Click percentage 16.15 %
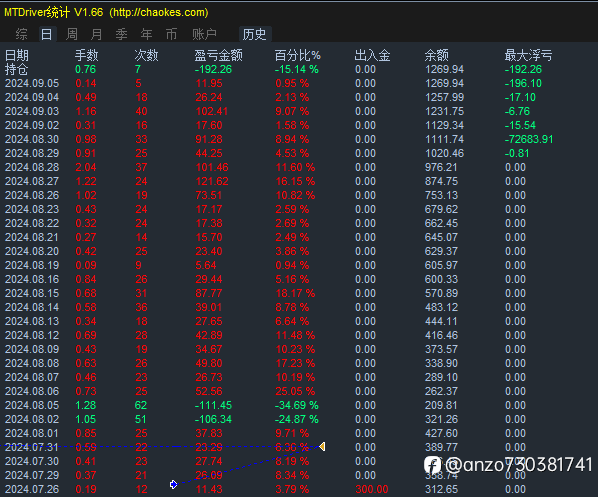Screen dimensions: 598x497 (x=295, y=181)
